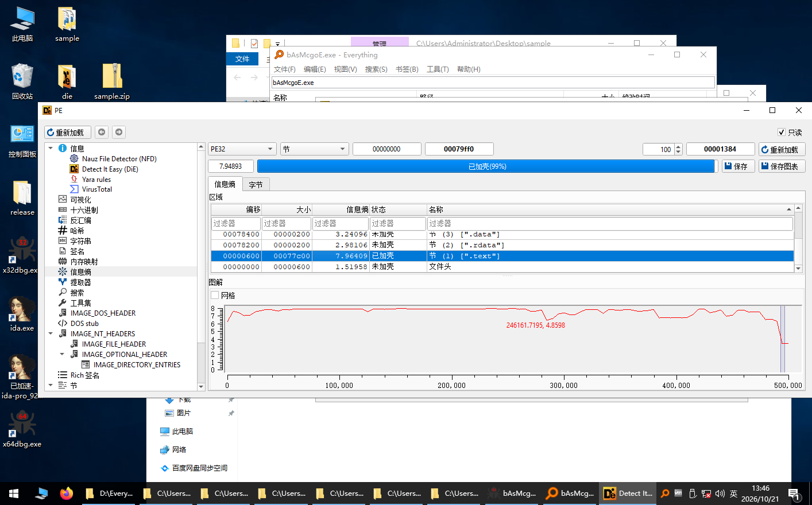Select Rich 签名 in the tree
This screenshot has height=505, width=812.
point(85,375)
